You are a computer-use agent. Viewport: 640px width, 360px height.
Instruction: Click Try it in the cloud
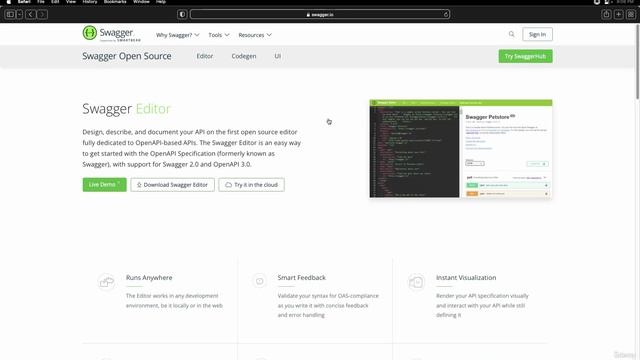(251, 185)
